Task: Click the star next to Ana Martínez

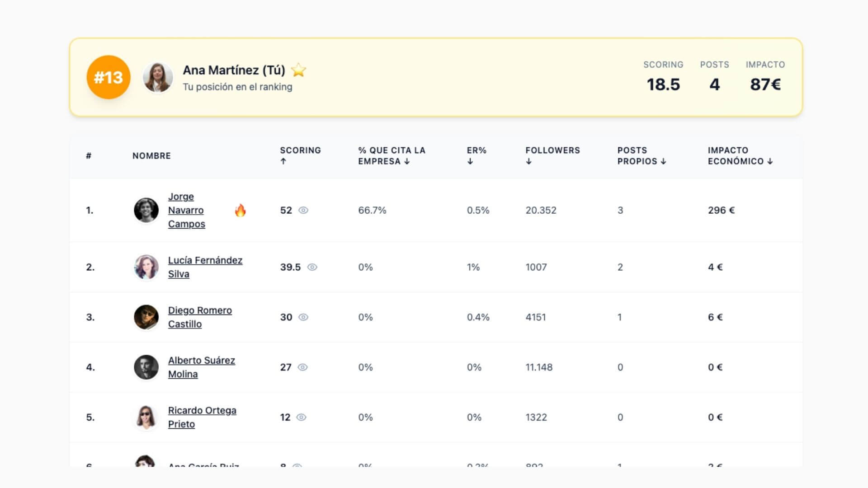Action: pyautogui.click(x=298, y=70)
